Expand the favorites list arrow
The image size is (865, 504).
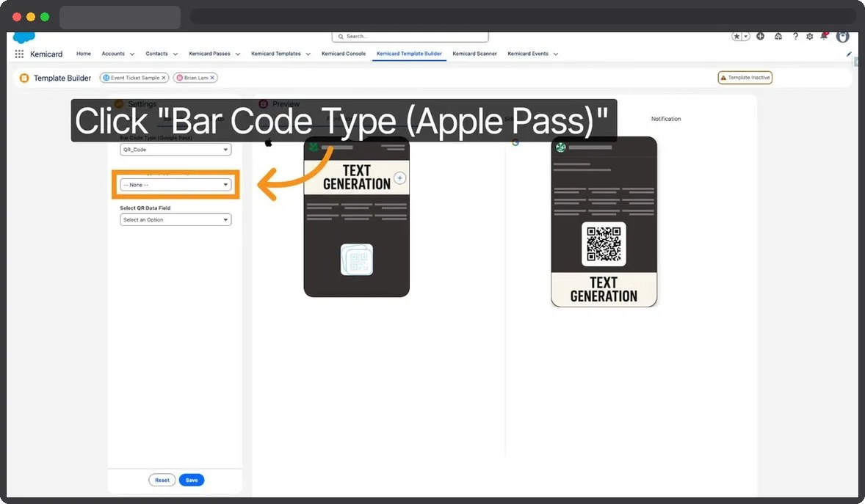746,37
